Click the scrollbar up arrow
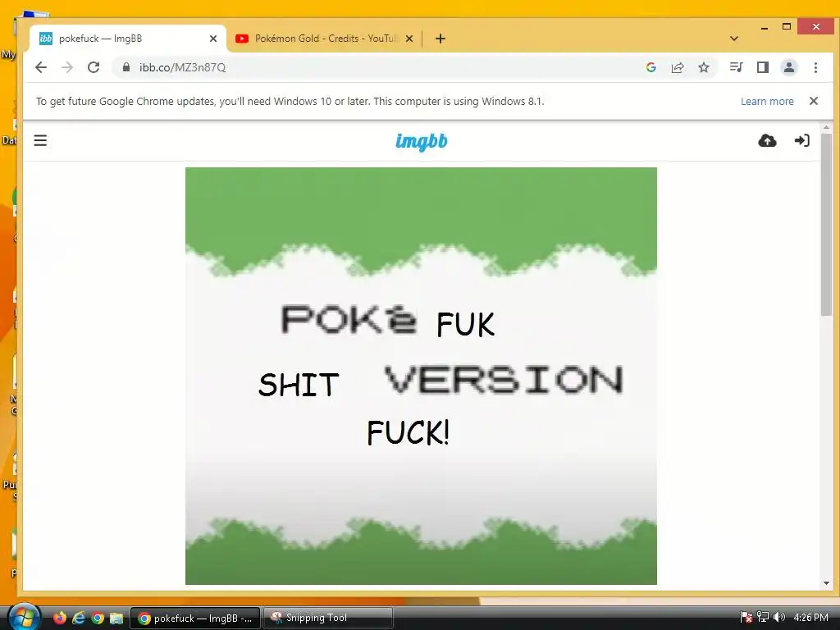The width and height of the screenshot is (840, 630). (x=826, y=128)
